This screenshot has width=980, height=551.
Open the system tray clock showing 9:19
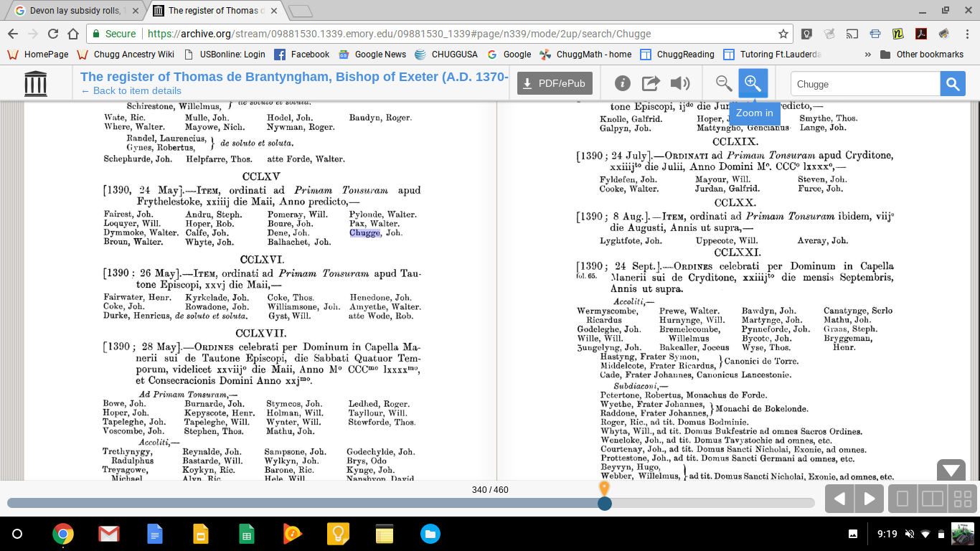(x=887, y=534)
